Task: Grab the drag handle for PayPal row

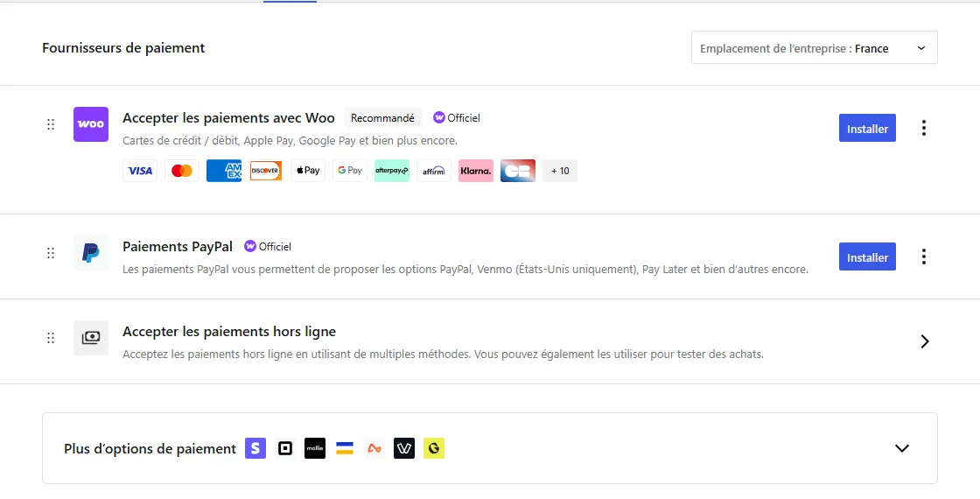Action: tap(51, 253)
